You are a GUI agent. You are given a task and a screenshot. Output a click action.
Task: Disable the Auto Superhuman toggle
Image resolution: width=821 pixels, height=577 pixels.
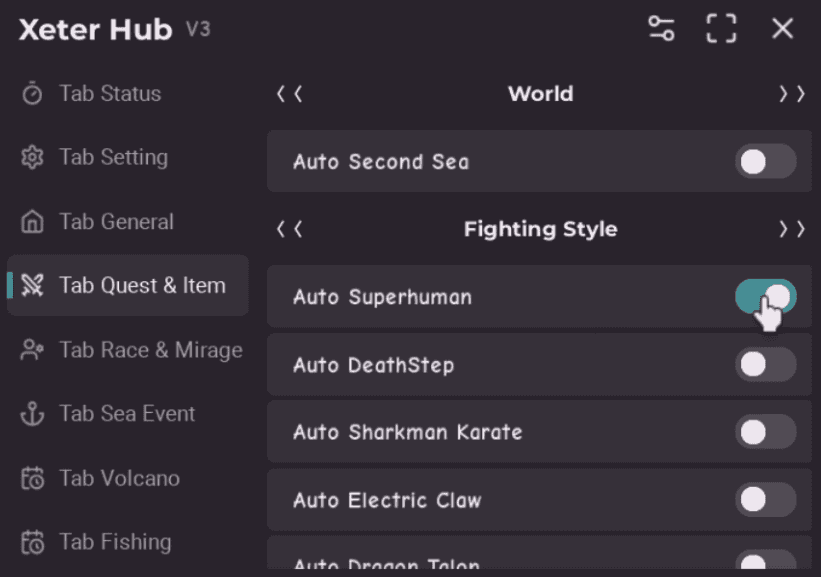click(765, 296)
